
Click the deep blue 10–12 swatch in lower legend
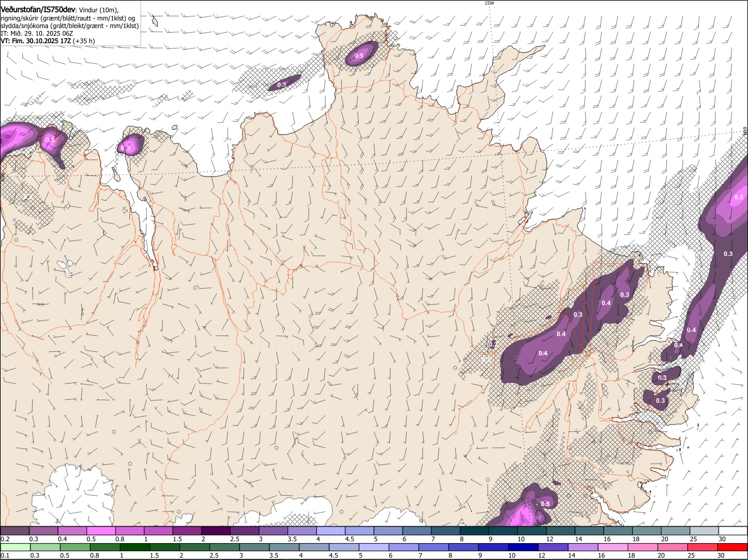click(x=522, y=547)
